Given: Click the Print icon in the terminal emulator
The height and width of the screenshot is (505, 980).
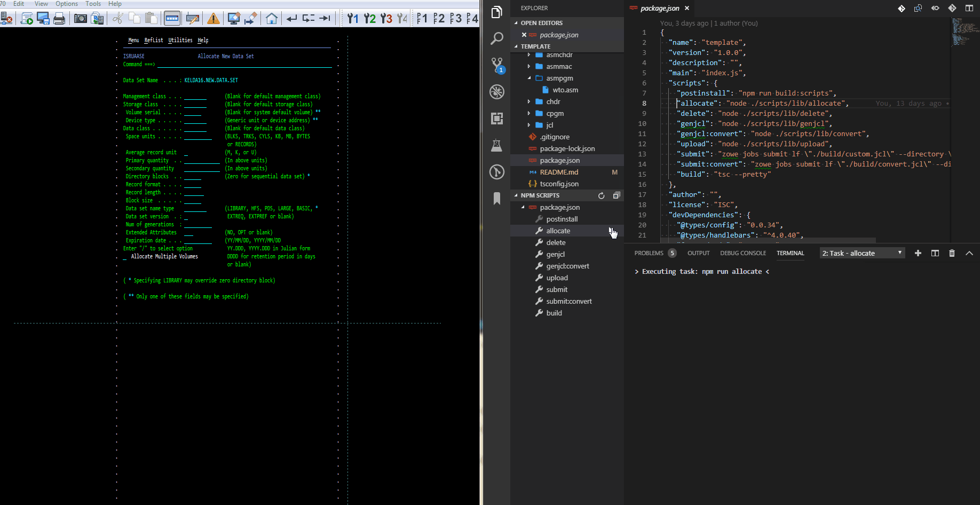Looking at the screenshot, I should (x=59, y=18).
